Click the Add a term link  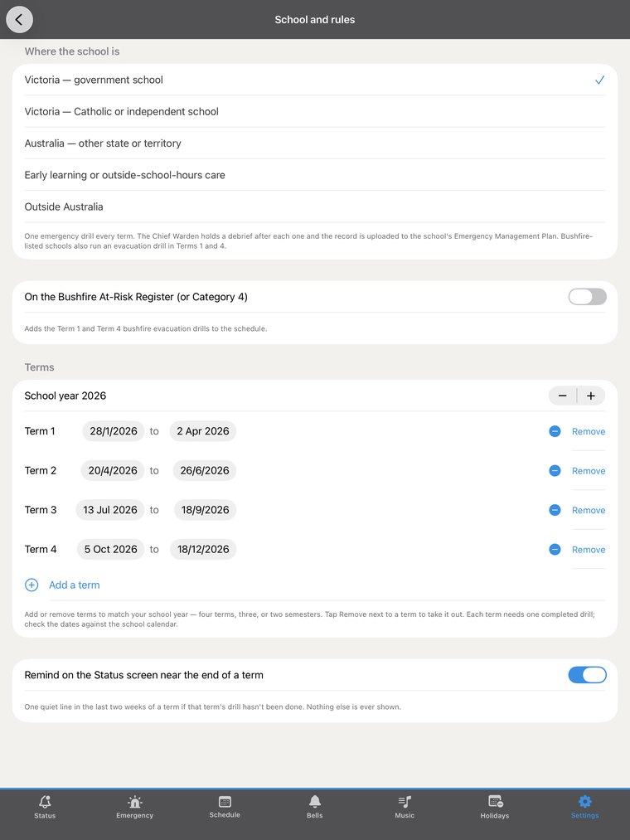(x=75, y=585)
